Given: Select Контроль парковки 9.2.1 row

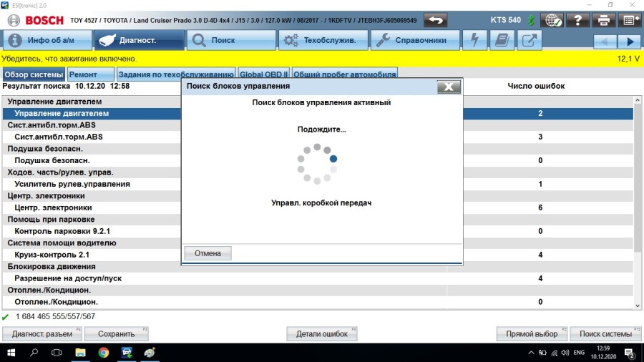Looking at the screenshot, I should click(318, 231).
